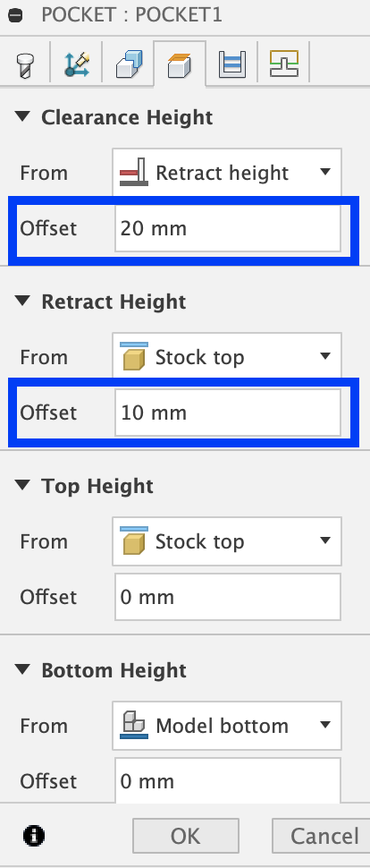
Task: Collapse the Top Height section
Action: pyautogui.click(x=22, y=486)
